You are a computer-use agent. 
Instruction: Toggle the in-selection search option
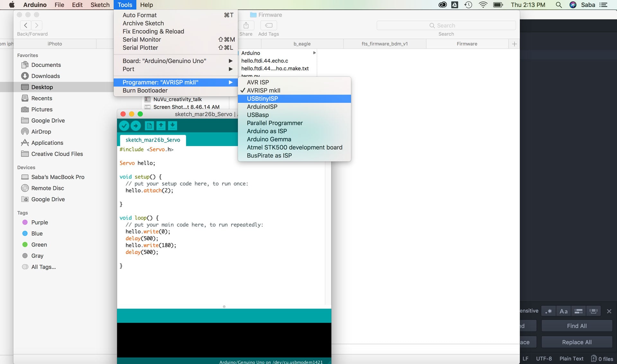pos(578,311)
